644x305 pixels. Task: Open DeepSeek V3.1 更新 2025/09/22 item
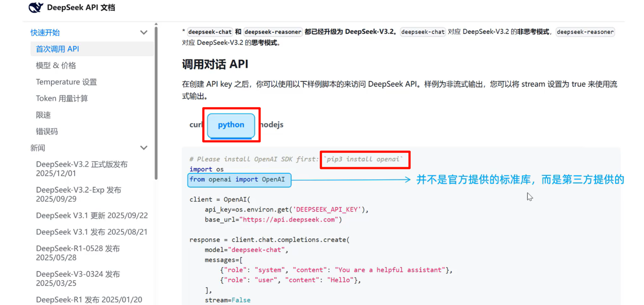pyautogui.click(x=92, y=215)
